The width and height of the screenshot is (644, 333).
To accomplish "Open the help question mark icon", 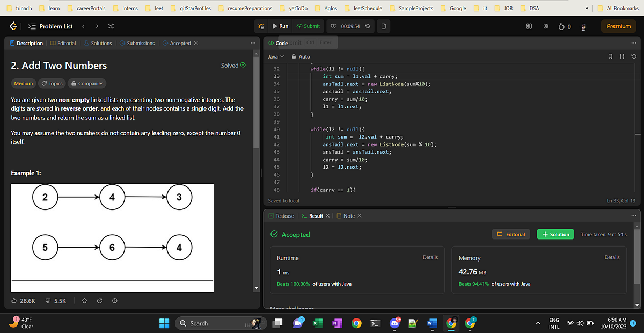I will click(x=115, y=301).
